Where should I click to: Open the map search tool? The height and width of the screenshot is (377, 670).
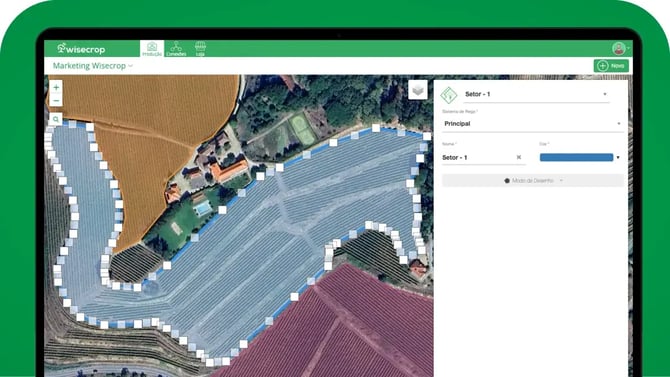tap(56, 120)
